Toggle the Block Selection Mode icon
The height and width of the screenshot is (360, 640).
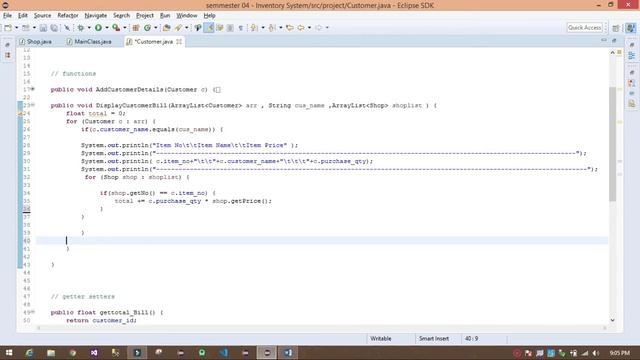pyautogui.click(x=230, y=28)
